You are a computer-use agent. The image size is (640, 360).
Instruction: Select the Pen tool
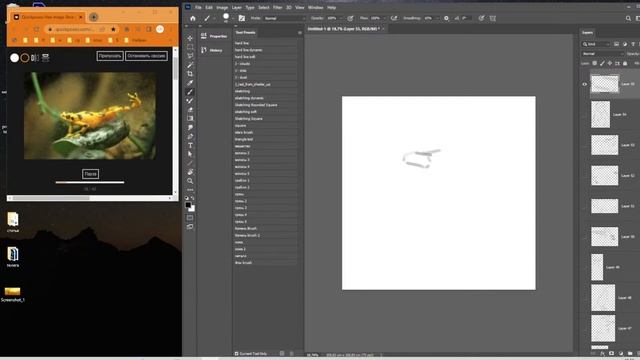click(x=190, y=136)
